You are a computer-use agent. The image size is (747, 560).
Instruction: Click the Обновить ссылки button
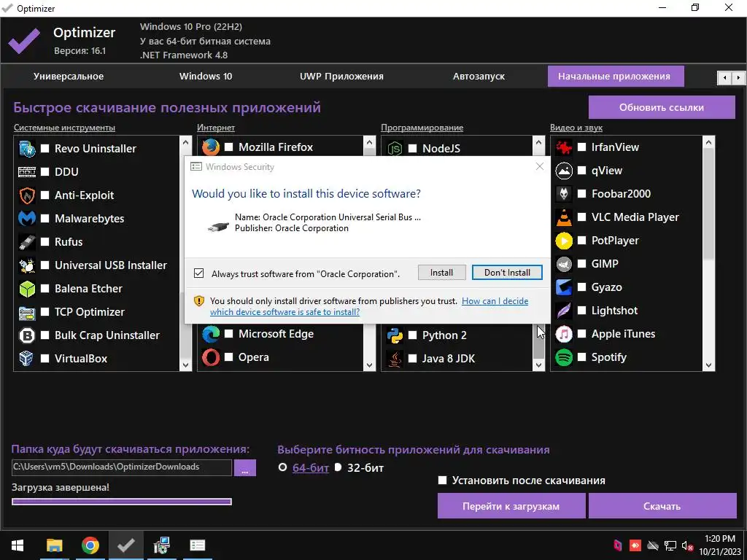tap(662, 108)
